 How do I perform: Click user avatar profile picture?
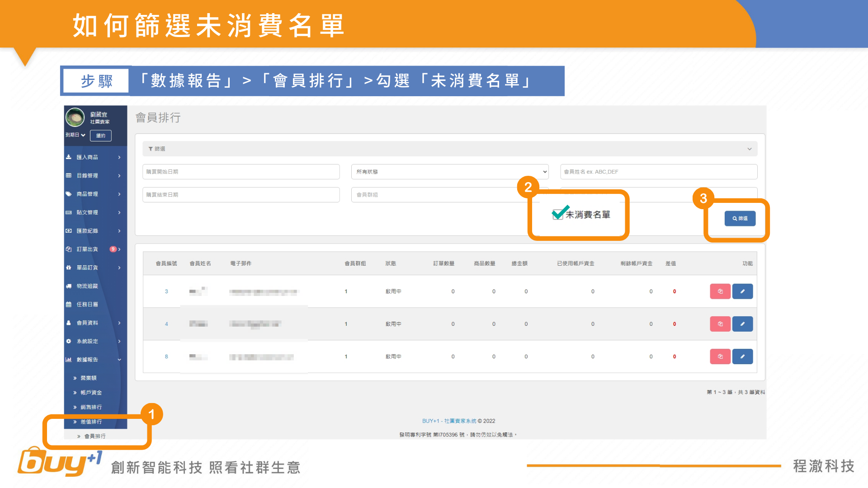pos(75,117)
